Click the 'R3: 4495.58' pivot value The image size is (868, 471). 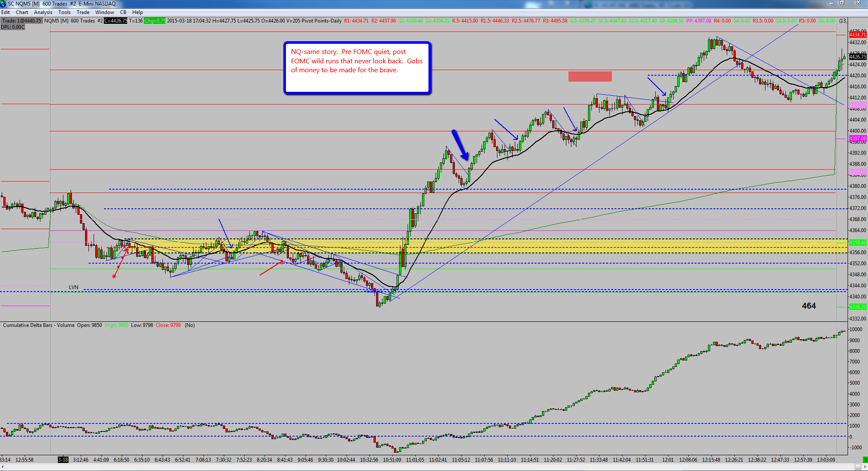click(555, 21)
